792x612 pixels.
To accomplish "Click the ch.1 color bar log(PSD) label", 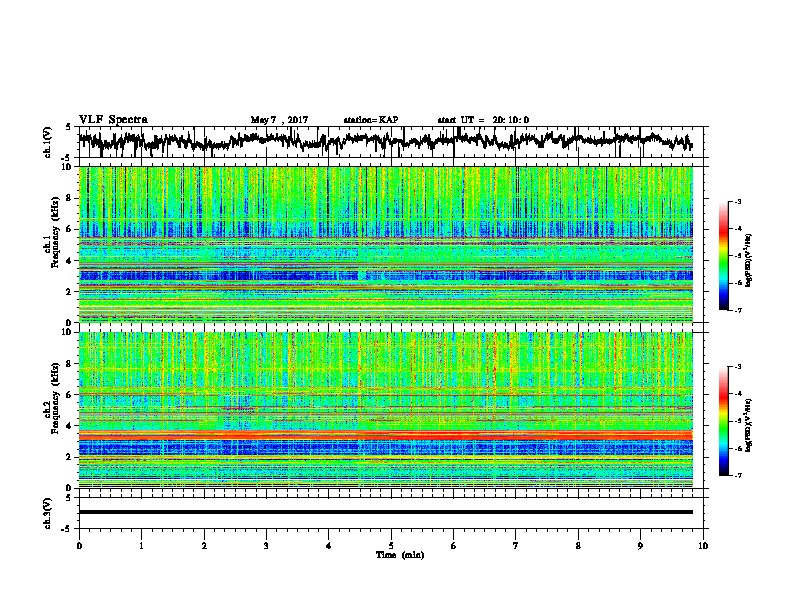I will 749,260.
